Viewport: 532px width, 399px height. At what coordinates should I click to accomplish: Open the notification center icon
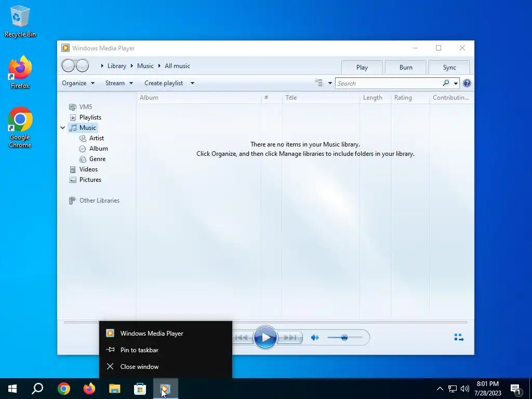pos(516,389)
